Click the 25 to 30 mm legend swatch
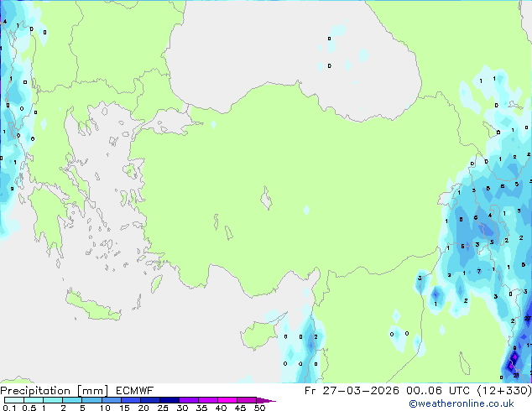This screenshot has height=411, width=532. 169,400
